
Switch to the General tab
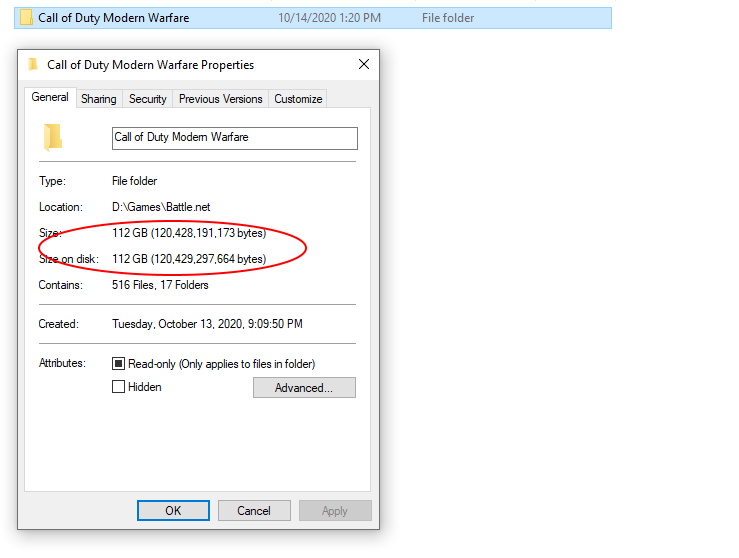[x=50, y=98]
